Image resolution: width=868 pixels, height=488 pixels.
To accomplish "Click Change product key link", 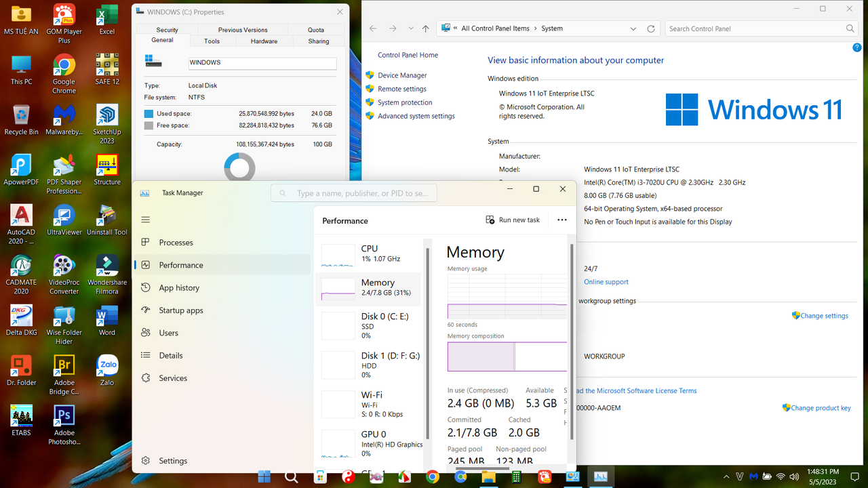I will [x=821, y=408].
